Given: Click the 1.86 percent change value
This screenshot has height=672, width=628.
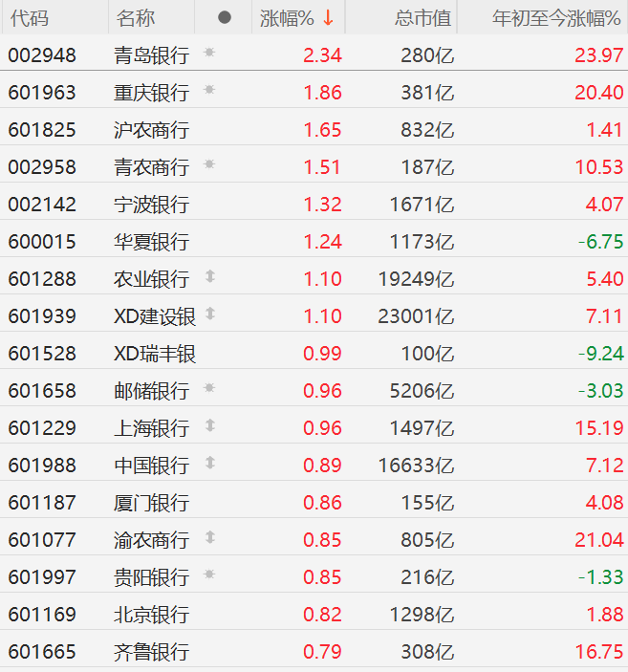Looking at the screenshot, I should 322,93.
